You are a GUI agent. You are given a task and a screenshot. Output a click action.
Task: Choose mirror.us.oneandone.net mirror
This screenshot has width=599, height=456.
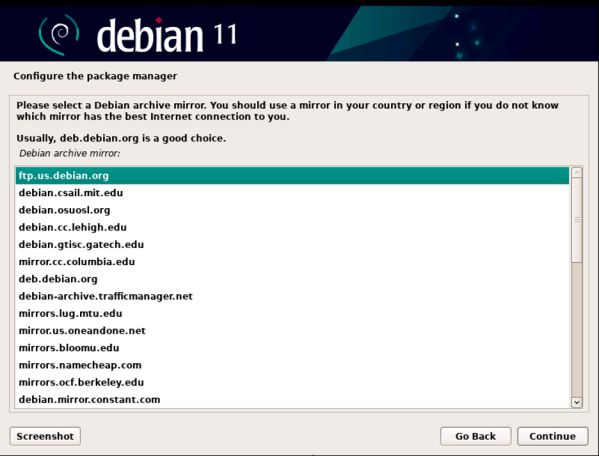[292, 330]
